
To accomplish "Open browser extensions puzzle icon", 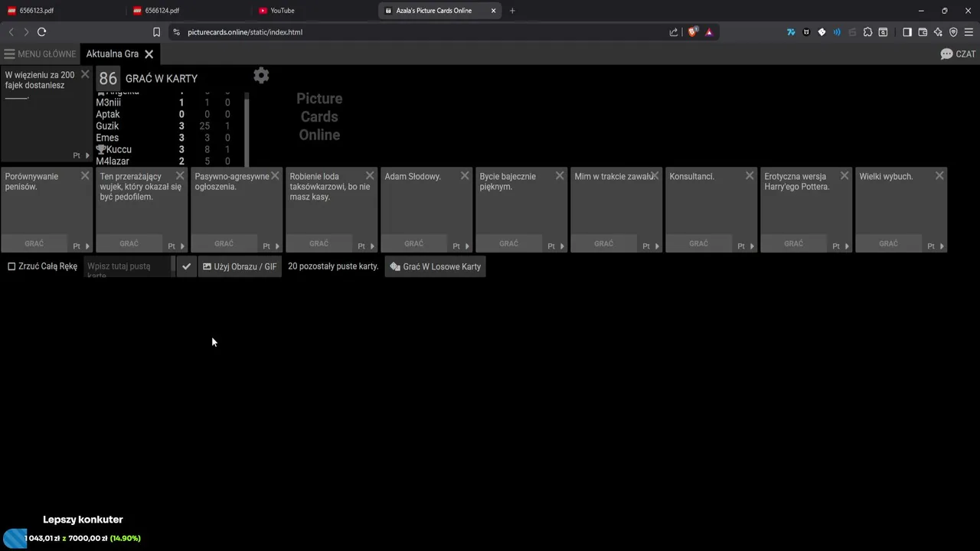I will [867, 32].
